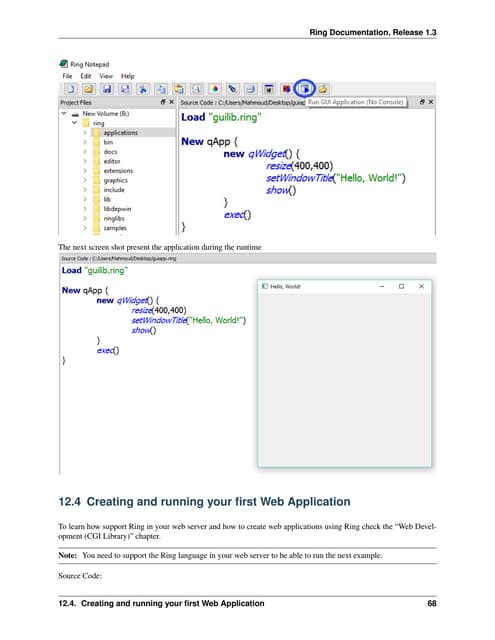Click the Hello, World! window icon

264,286
